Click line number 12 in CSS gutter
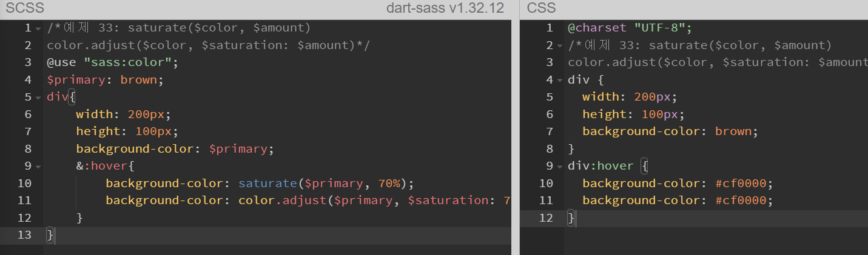 546,218
